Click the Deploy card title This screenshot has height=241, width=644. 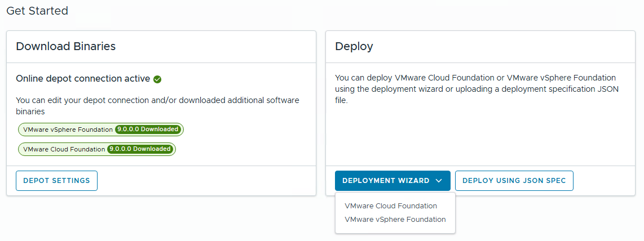pos(354,47)
